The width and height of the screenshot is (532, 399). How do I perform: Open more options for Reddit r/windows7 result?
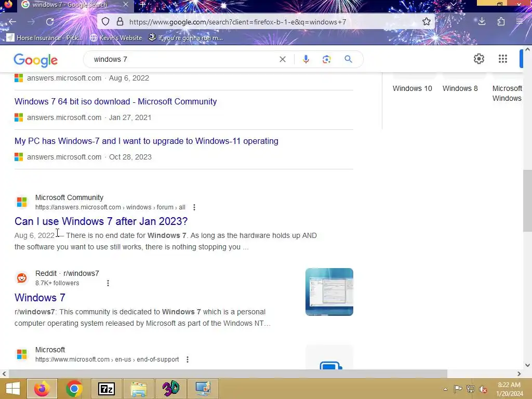tap(108, 283)
